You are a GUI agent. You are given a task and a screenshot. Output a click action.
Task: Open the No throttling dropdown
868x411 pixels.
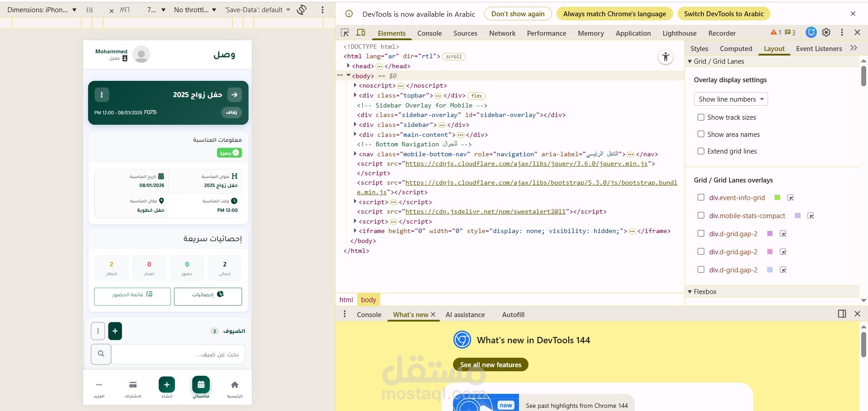pyautogui.click(x=195, y=9)
